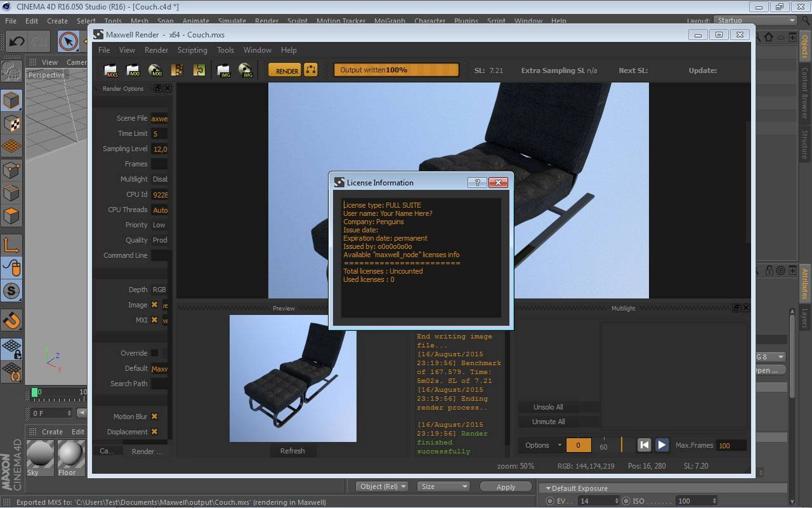Open the Size dropdown in coordinates bar
This screenshot has height=508, width=812.
coord(443,486)
